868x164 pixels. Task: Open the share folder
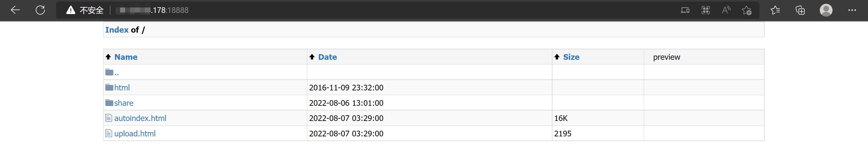coord(124,103)
